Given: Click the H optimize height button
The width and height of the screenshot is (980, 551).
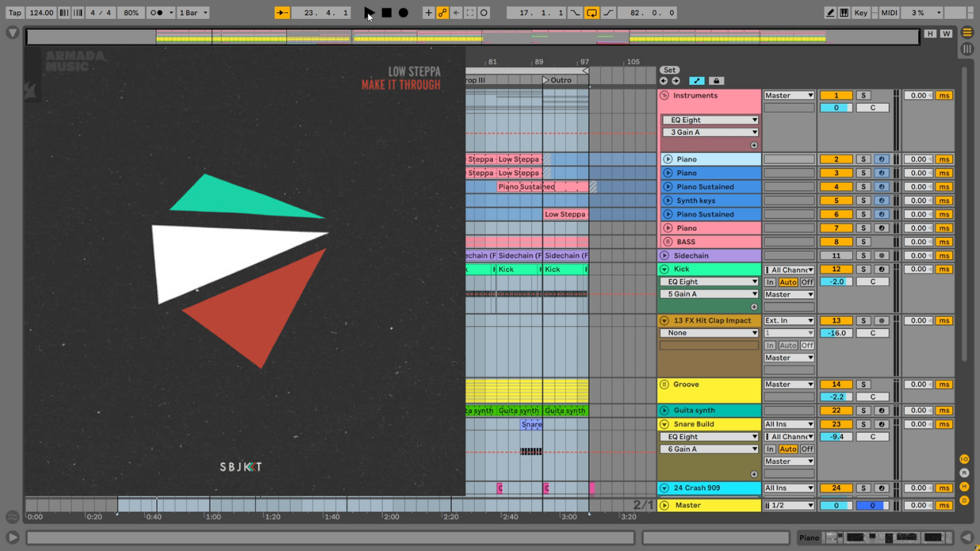Looking at the screenshot, I should pos(930,34).
